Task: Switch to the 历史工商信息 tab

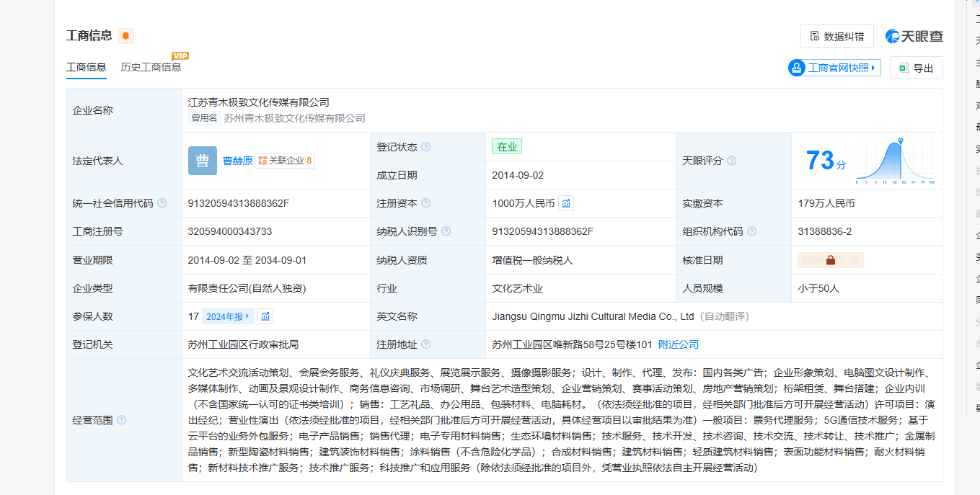Action: 151,67
